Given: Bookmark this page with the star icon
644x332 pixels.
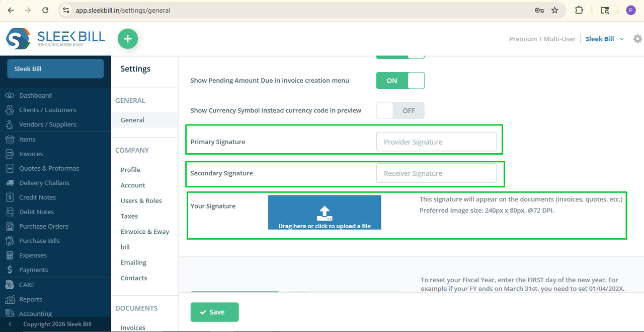Looking at the screenshot, I should coord(555,10).
